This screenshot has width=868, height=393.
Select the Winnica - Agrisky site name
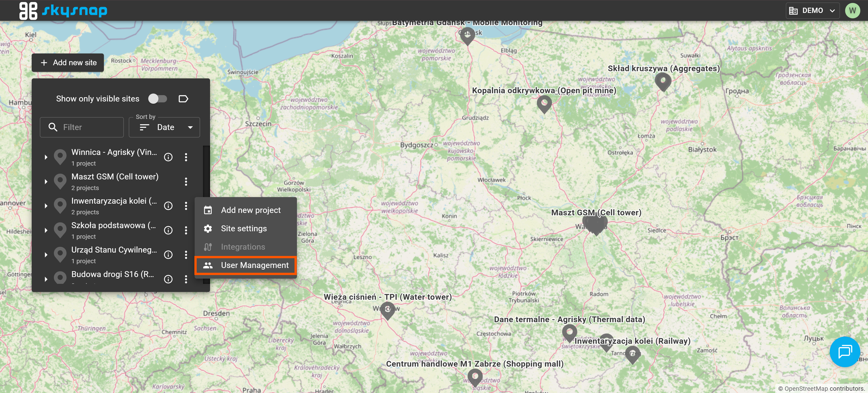pos(114,152)
